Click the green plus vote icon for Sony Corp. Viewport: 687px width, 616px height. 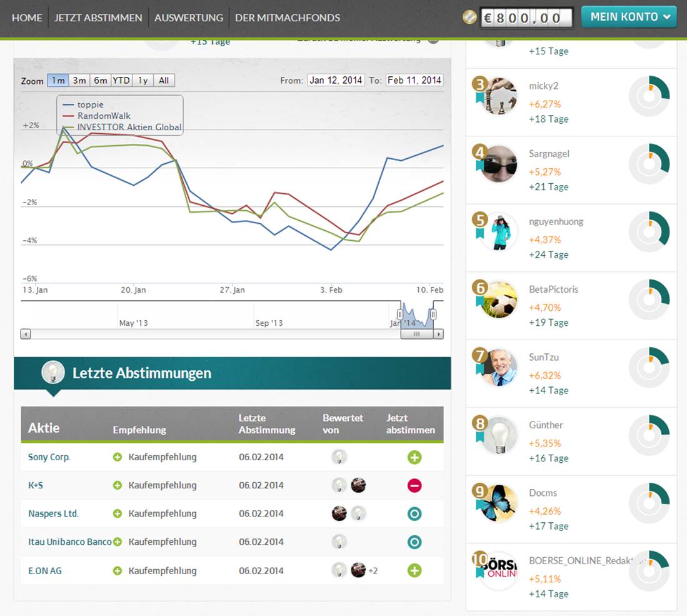[x=414, y=457]
